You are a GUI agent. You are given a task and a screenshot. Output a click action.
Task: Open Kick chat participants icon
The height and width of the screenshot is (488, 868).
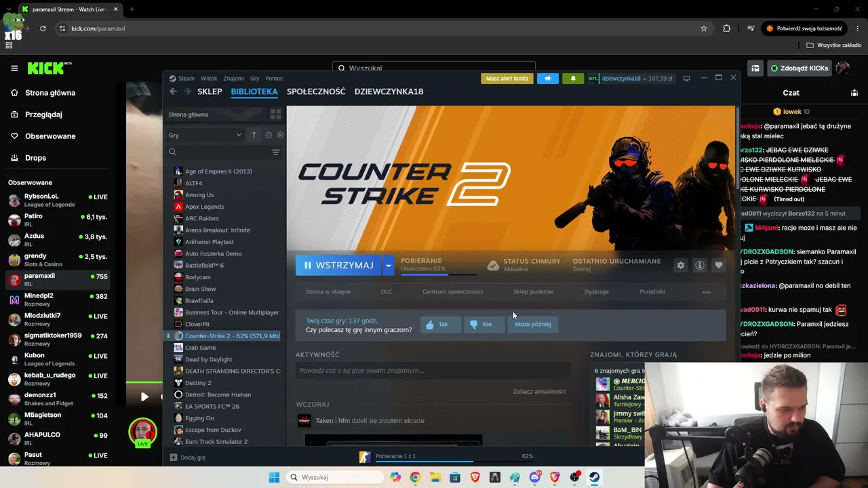pos(854,93)
